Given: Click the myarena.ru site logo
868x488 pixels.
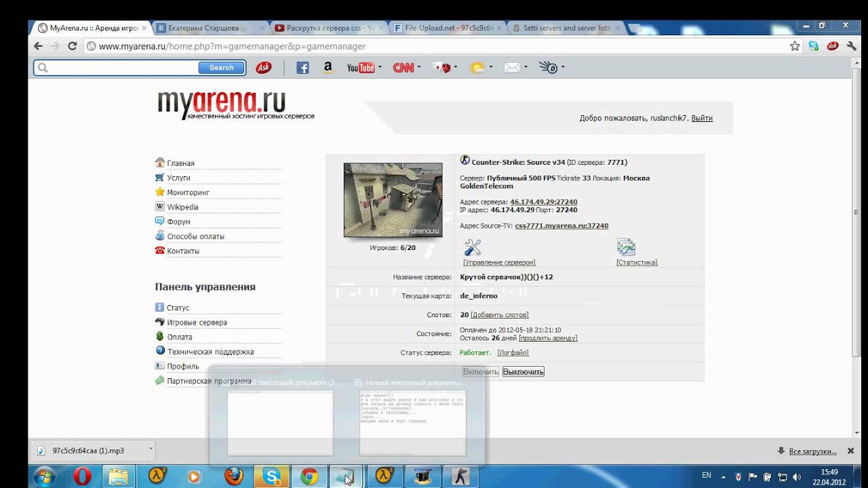Looking at the screenshot, I should [235, 106].
